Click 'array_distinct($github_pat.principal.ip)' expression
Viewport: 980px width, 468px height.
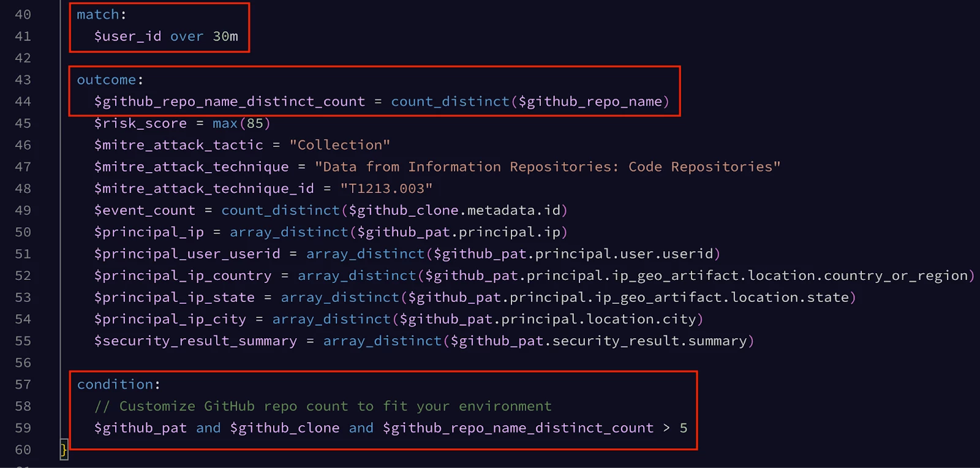tap(399, 232)
